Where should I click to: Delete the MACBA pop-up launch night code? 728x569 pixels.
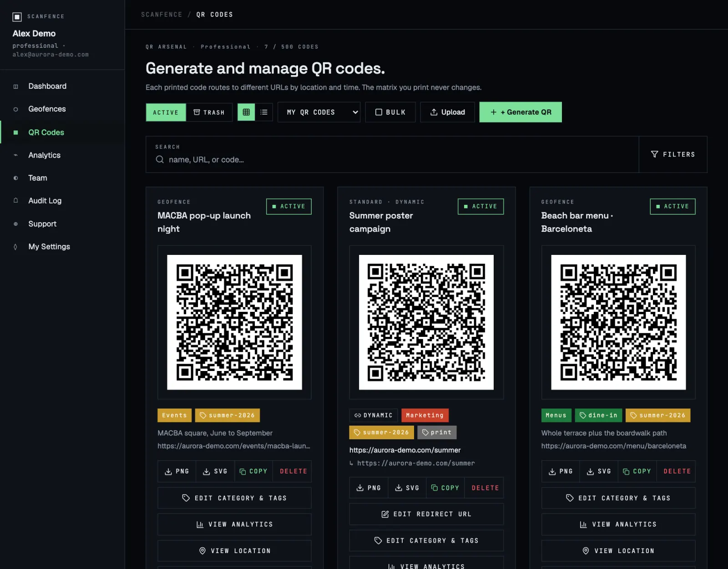[x=292, y=471]
